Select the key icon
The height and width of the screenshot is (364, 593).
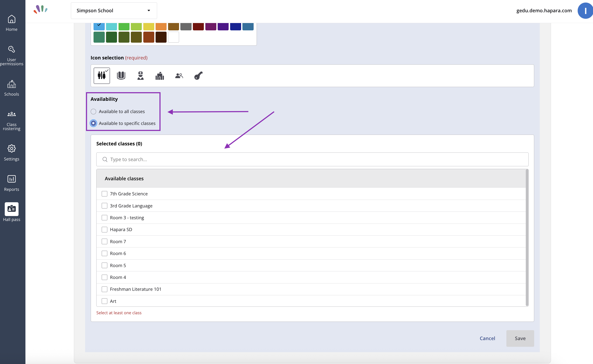(198, 76)
